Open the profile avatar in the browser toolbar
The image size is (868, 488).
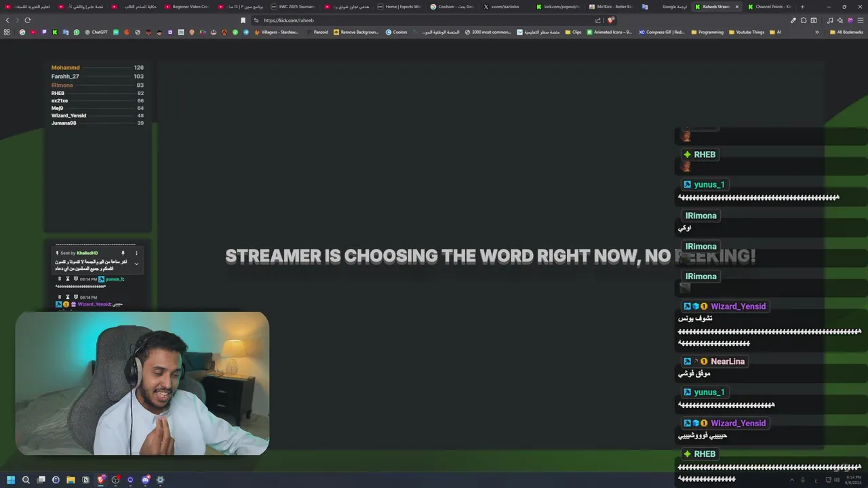point(850,20)
